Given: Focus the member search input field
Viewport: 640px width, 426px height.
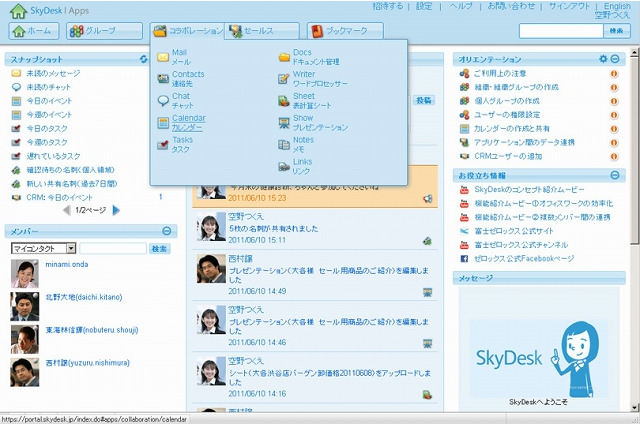Looking at the screenshot, I should [x=113, y=248].
